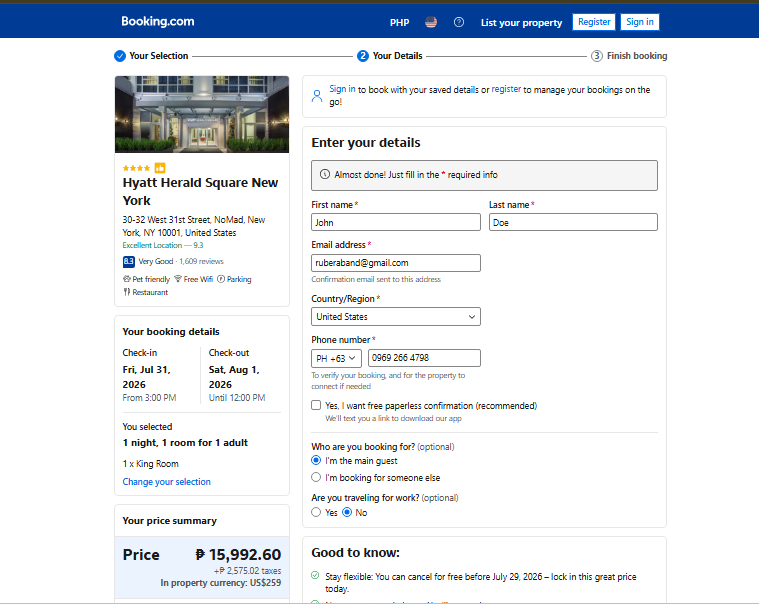Click the step 2 Your Details circle

pyautogui.click(x=363, y=56)
